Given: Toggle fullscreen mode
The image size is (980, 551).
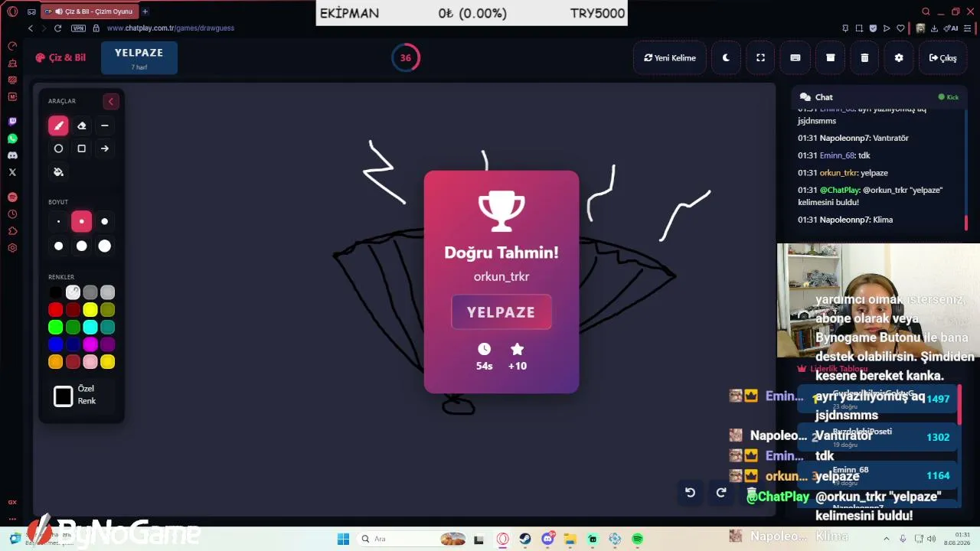Looking at the screenshot, I should (x=760, y=57).
